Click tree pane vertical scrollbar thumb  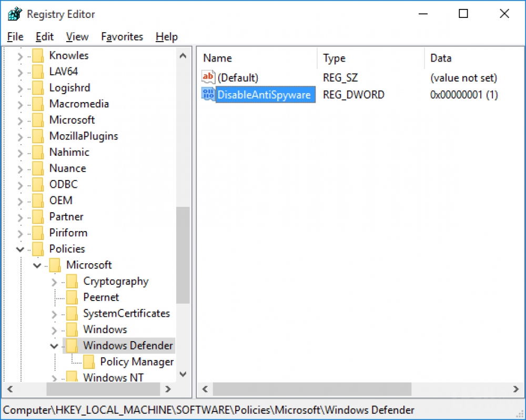[183, 255]
